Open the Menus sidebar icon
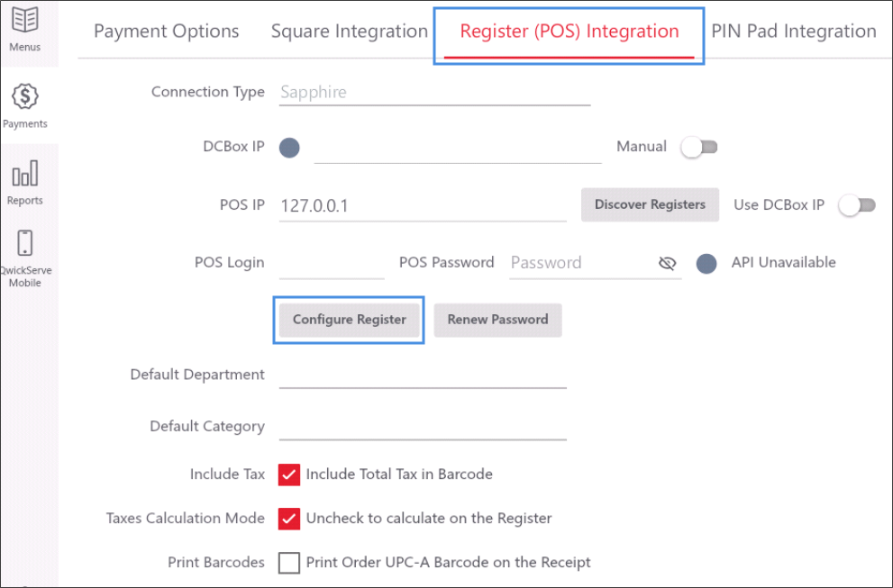893x588 pixels. pyautogui.click(x=24, y=21)
